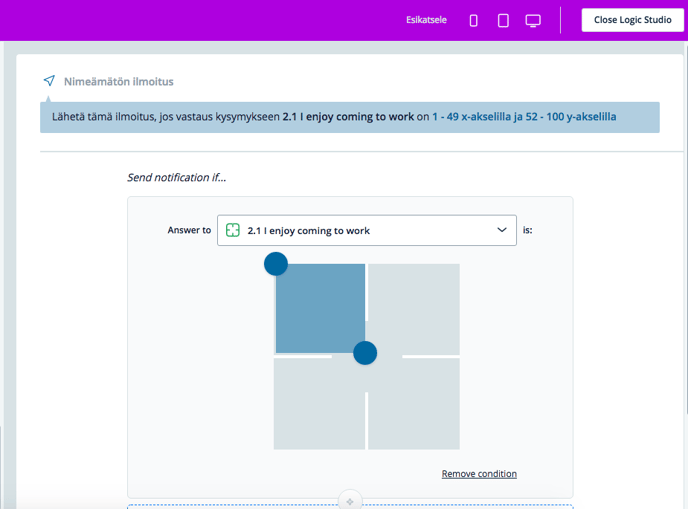The height and width of the screenshot is (509, 688).
Task: Click the bottom-right range handle of the selection
Action: click(365, 353)
